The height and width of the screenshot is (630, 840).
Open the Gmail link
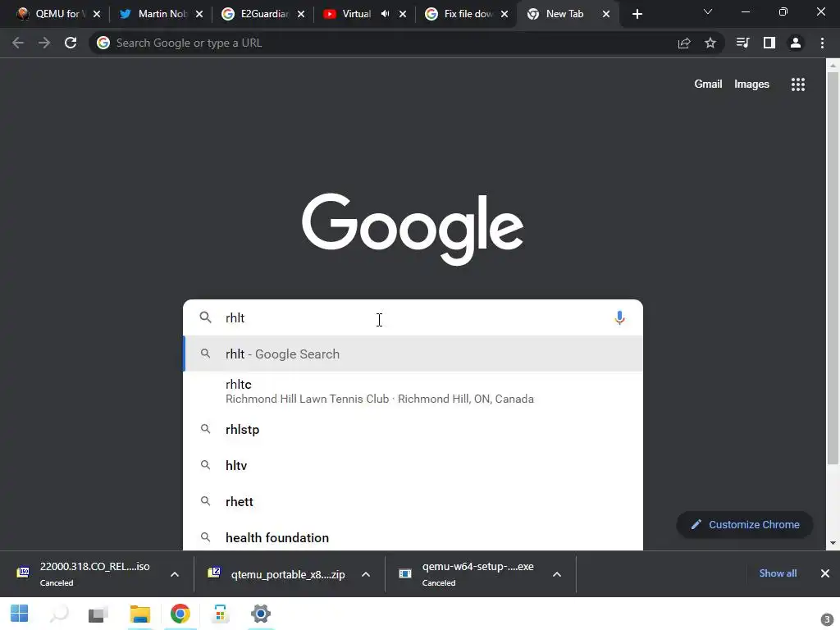(708, 84)
